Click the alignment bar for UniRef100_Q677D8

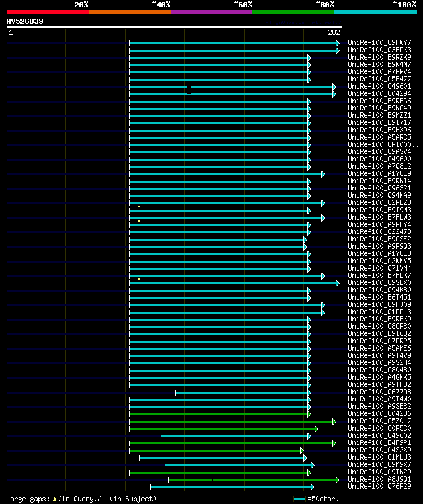coord(243,392)
